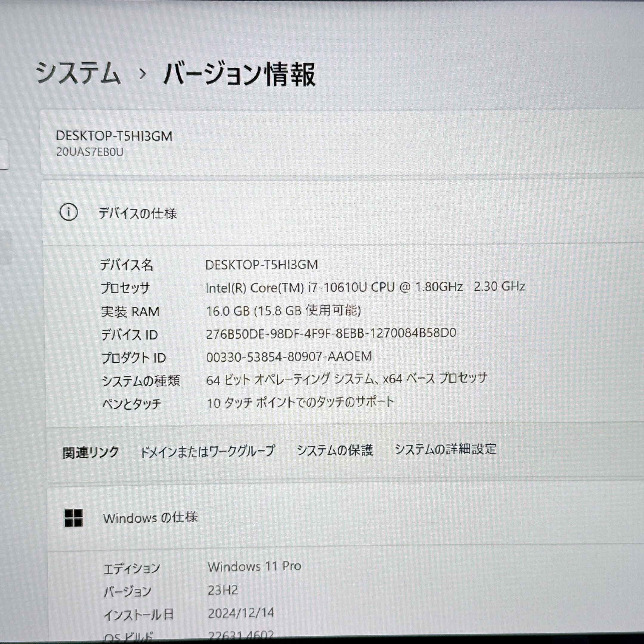Click the Intel Core i7-10610U processor value

point(365,287)
